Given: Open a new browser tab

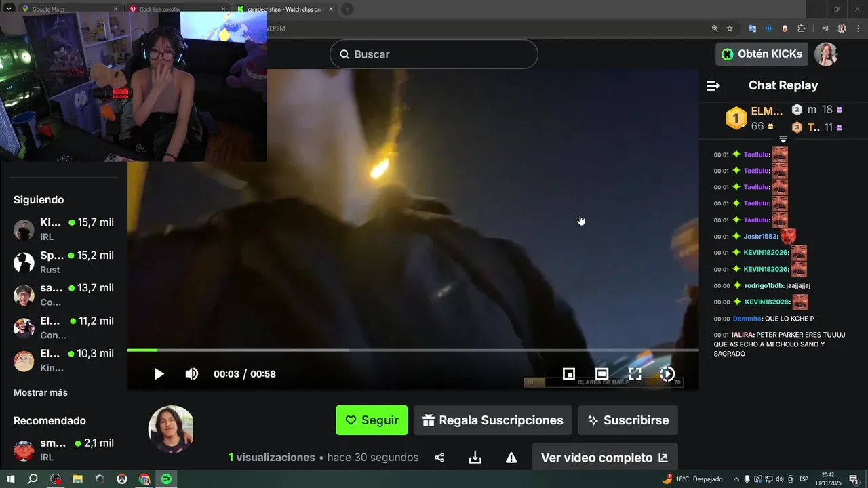Looking at the screenshot, I should pos(347,9).
